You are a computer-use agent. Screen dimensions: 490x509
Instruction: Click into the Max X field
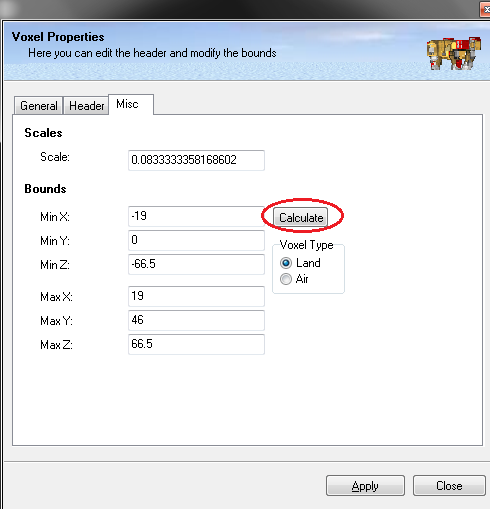click(x=196, y=296)
